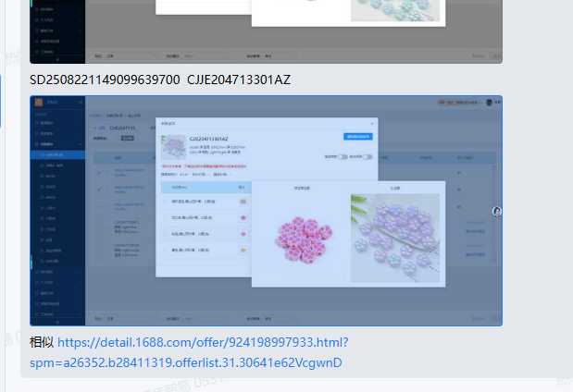
Task: Click the yellow bead thumbnail in the fourth variant row
Action: [x=243, y=251]
